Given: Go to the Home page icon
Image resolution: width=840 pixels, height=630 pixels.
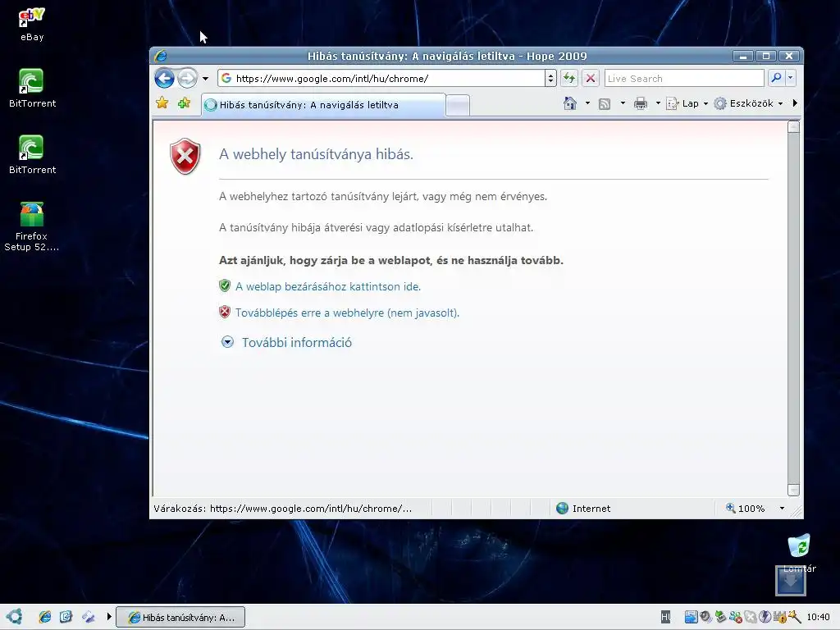Looking at the screenshot, I should (570, 103).
